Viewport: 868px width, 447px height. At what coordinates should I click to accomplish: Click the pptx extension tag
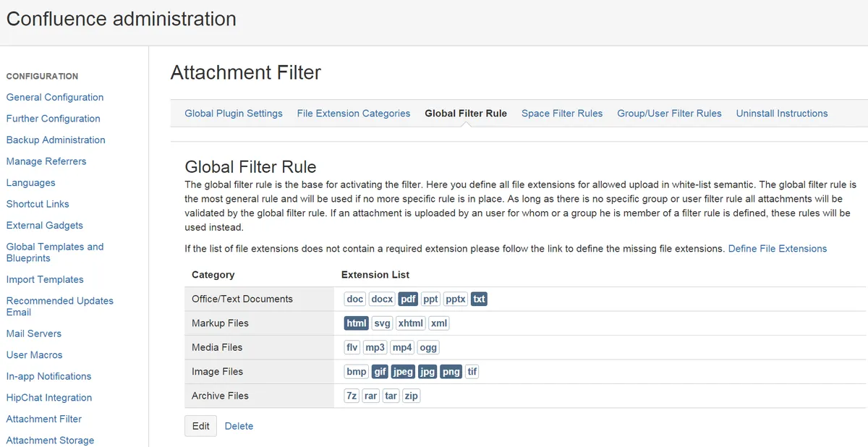pyautogui.click(x=456, y=299)
